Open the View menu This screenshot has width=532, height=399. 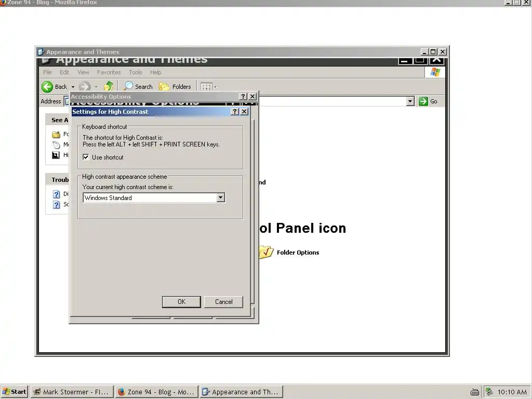(x=83, y=72)
